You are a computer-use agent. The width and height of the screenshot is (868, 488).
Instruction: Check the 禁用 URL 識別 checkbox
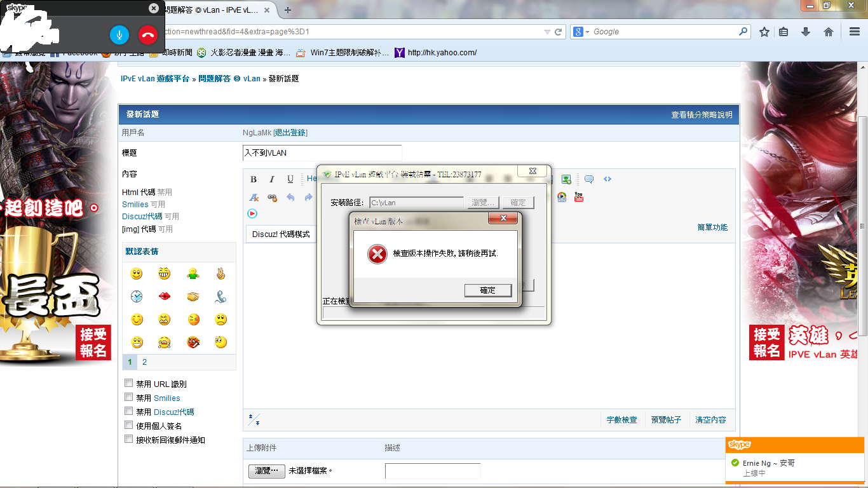[x=129, y=383]
